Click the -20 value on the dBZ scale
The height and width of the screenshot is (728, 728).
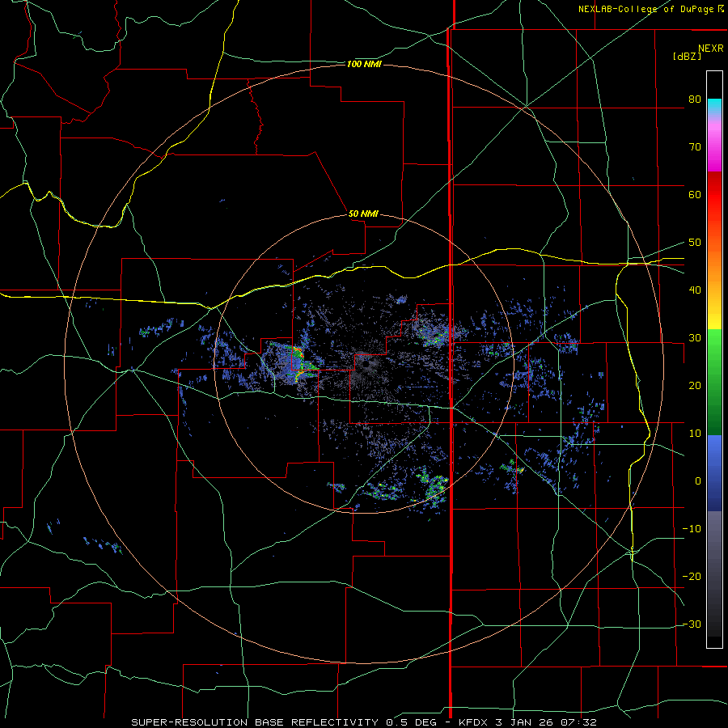(x=692, y=577)
